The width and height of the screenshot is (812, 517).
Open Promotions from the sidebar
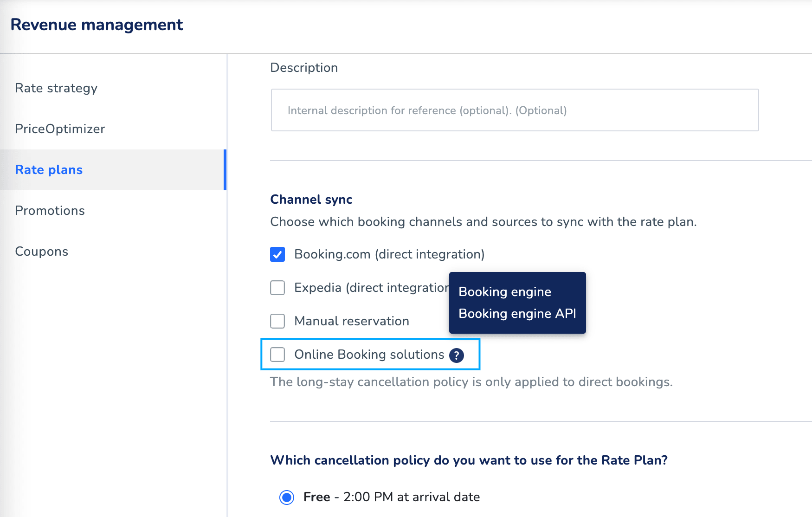click(50, 211)
